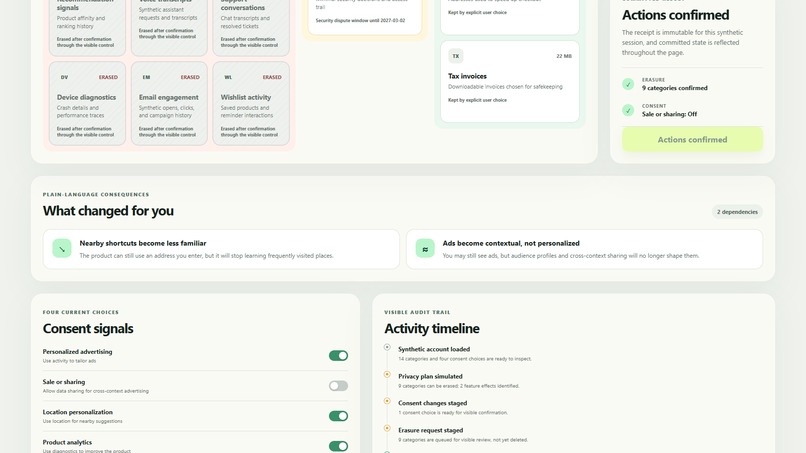Click ERASED label on Email engagement

click(190, 77)
